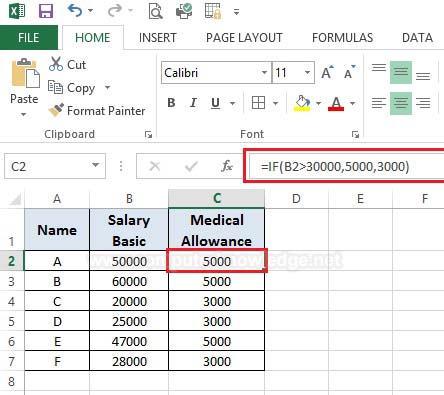Open the DATA tab

417,38
